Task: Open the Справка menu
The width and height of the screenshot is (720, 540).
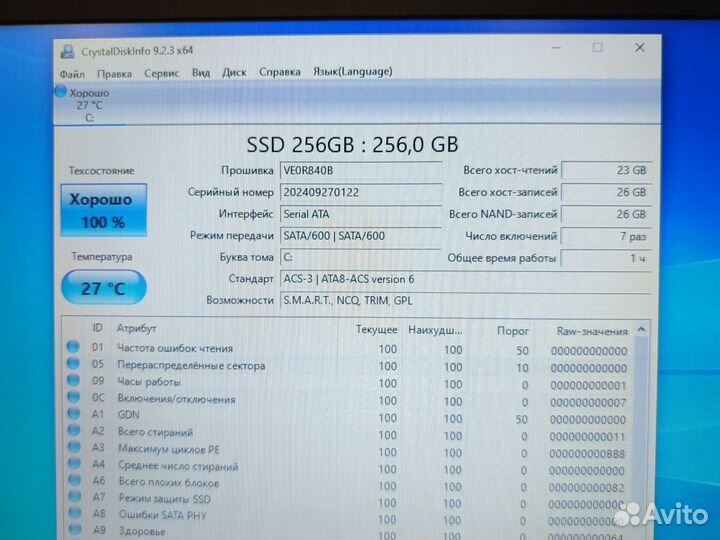Action: point(280,72)
